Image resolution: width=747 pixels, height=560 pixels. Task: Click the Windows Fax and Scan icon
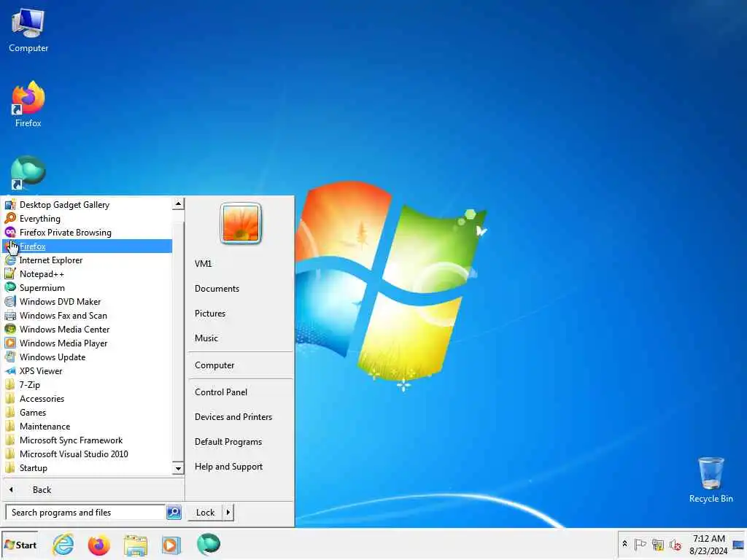click(10, 315)
